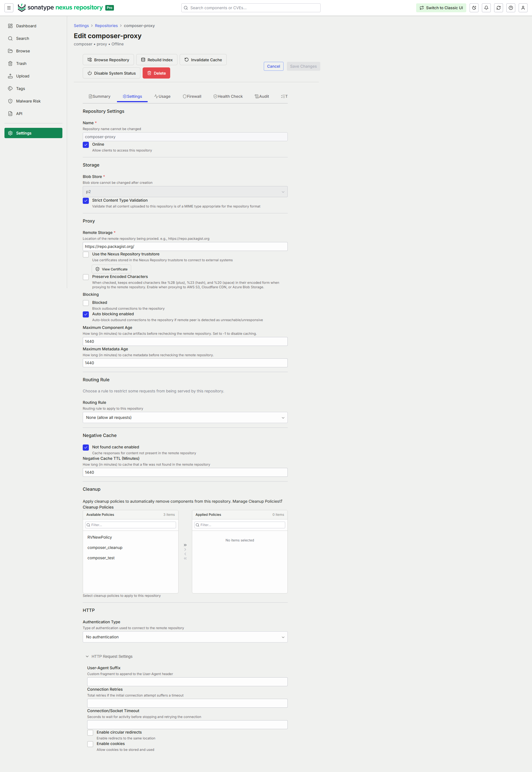This screenshot has height=772, width=532.
Task: Switch to the Usage tab
Action: click(x=162, y=96)
